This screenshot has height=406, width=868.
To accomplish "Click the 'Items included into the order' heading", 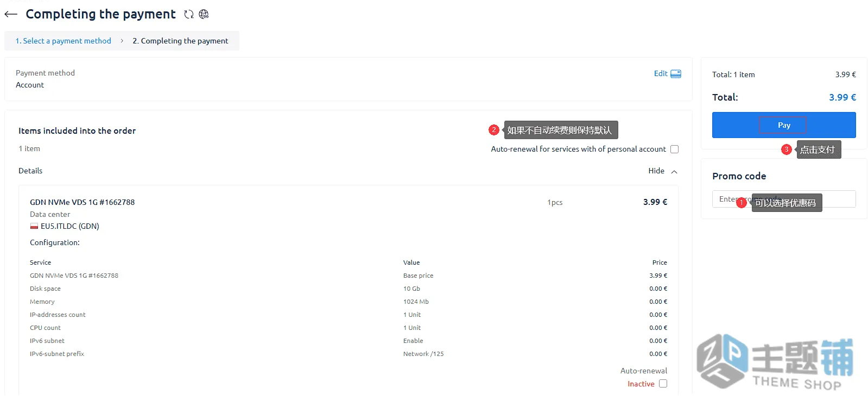I will pos(77,130).
